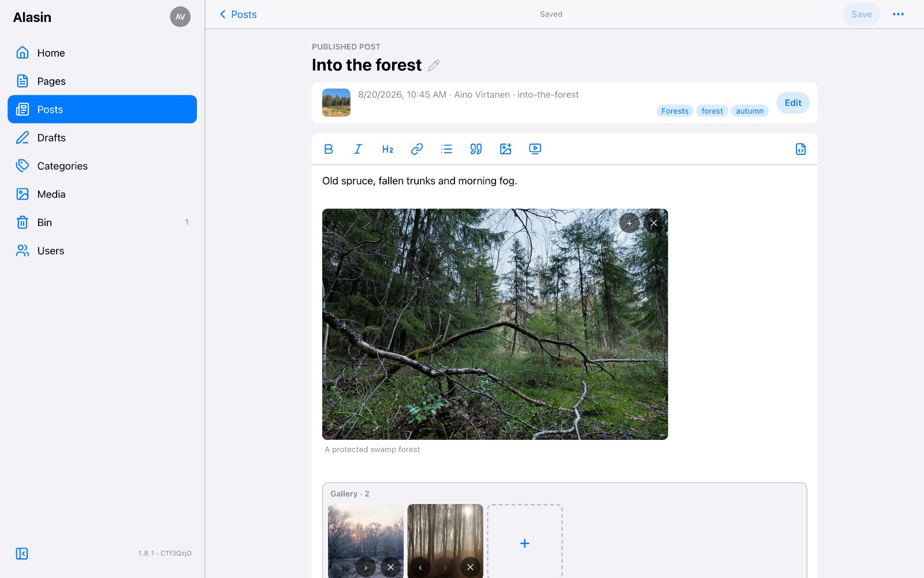Image resolution: width=924 pixels, height=578 pixels.
Task: Add an image with the image tool
Action: pyautogui.click(x=506, y=149)
